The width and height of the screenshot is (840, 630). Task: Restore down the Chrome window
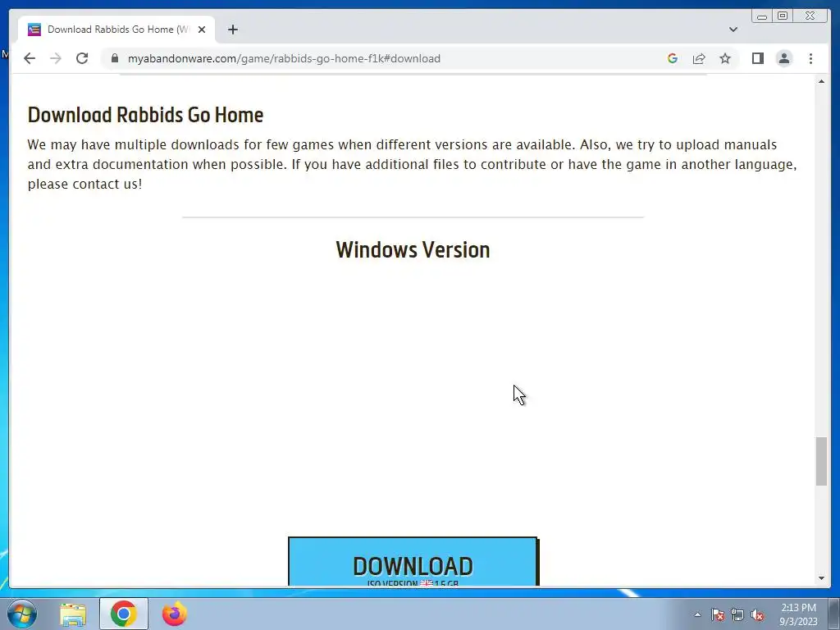point(782,16)
